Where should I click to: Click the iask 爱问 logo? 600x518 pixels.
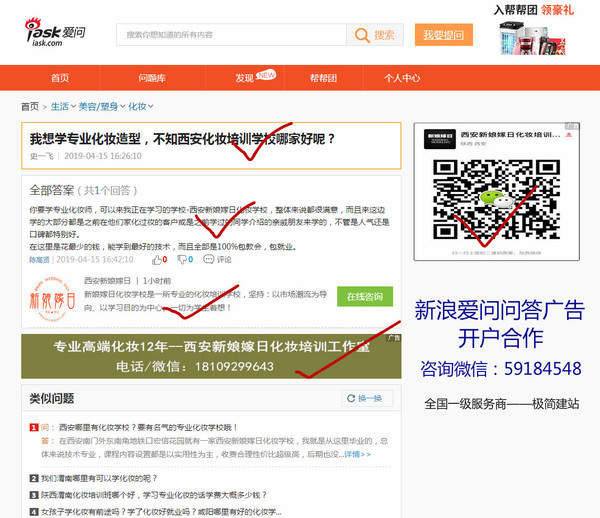pyautogui.click(x=55, y=32)
